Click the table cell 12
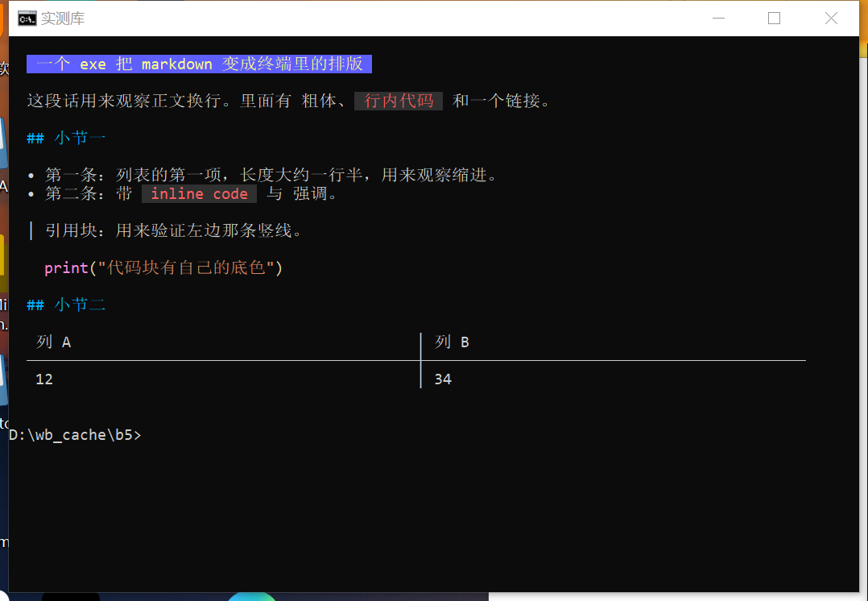Viewport: 868px width, 601px height. tap(44, 379)
